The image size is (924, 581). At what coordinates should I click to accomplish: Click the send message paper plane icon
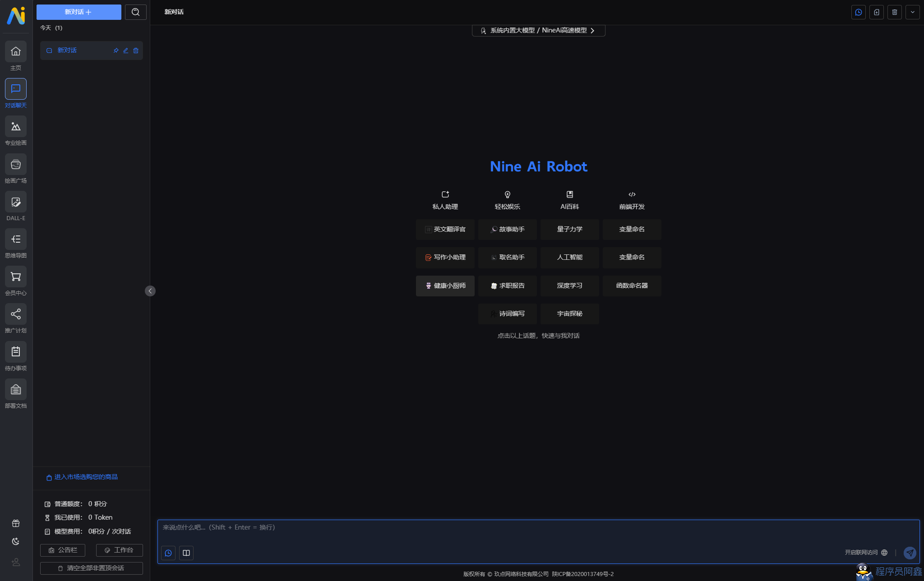[x=910, y=553]
